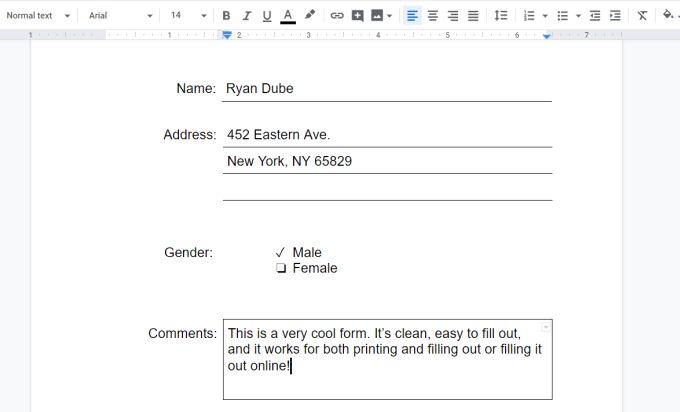This screenshot has width=680, height=412.
Task: Clear formatting
Action: 642,16
